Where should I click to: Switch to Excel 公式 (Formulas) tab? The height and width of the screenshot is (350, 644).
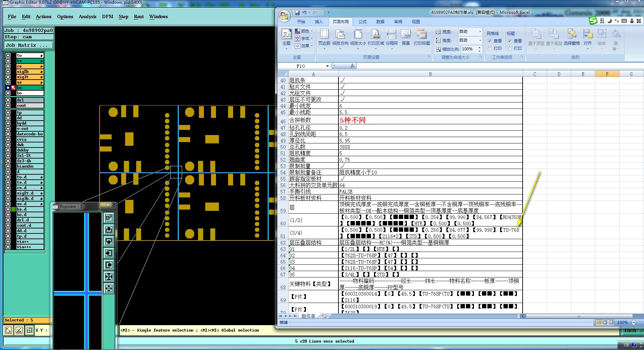(x=363, y=21)
